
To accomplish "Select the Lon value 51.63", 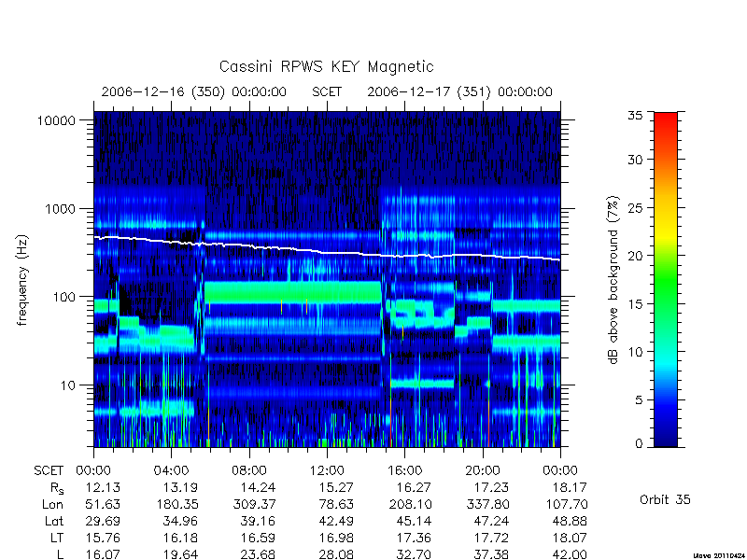I will [x=103, y=504].
